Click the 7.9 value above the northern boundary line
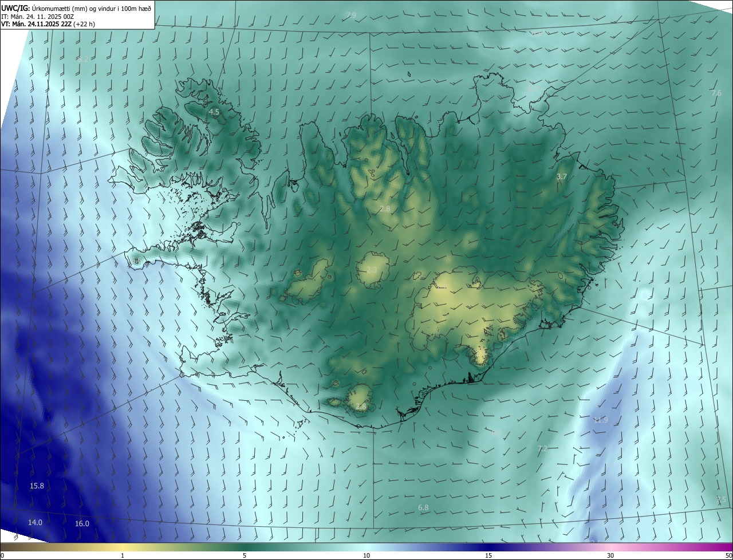Screen dimensions: 733x560 point(351,15)
